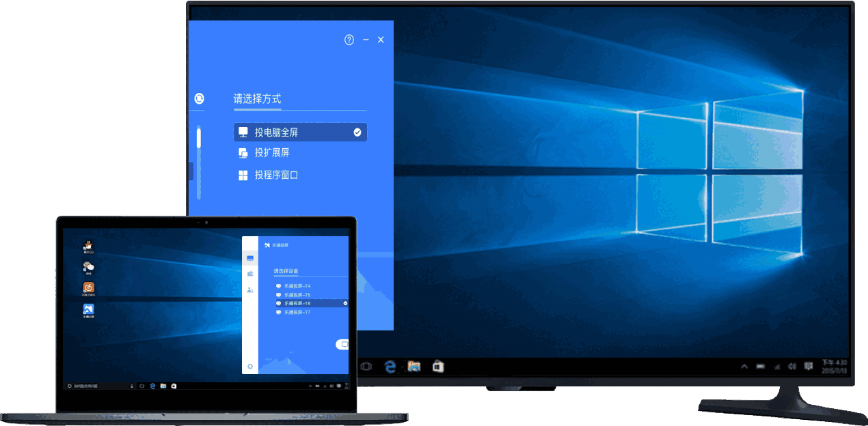Click the vertical scrollbar thumb on TV panel
This screenshot has width=868, height=426.
coord(199,138)
